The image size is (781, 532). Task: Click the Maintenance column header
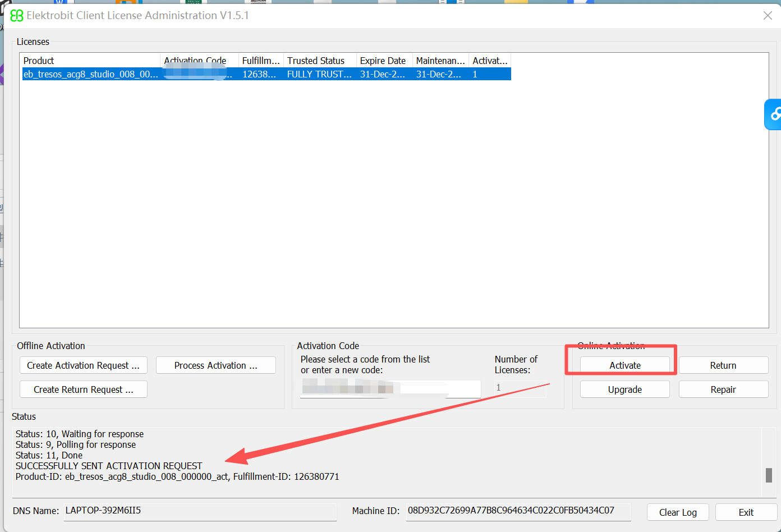coord(440,61)
